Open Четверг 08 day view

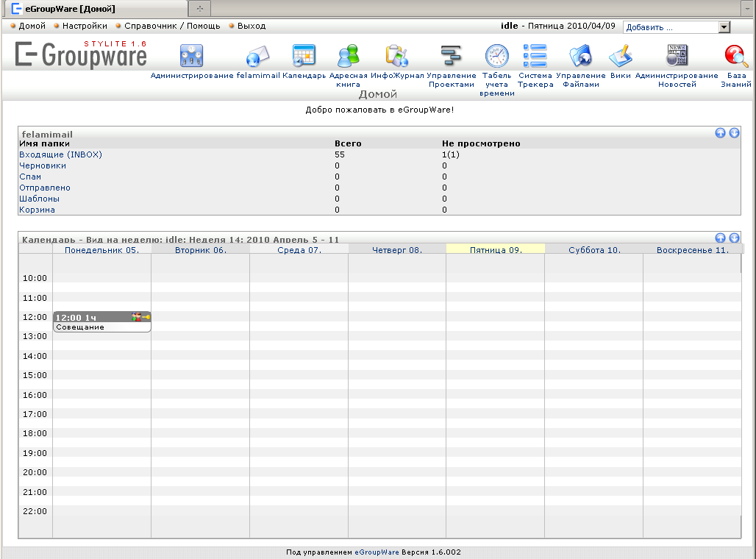click(x=397, y=250)
